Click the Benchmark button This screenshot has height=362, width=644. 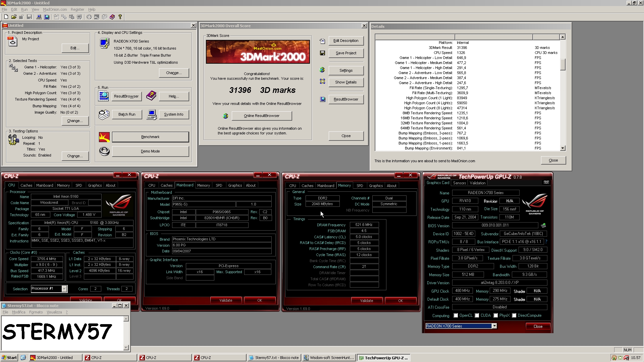tap(150, 137)
